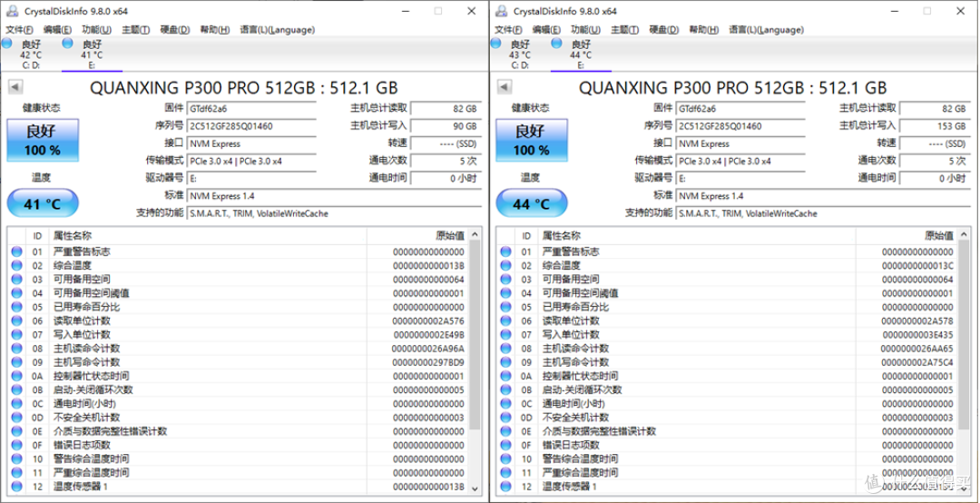Viewport: 980px width, 503px height.
Task: Click status orb for 12 温度传感器 1, left window
Action: tap(16, 486)
